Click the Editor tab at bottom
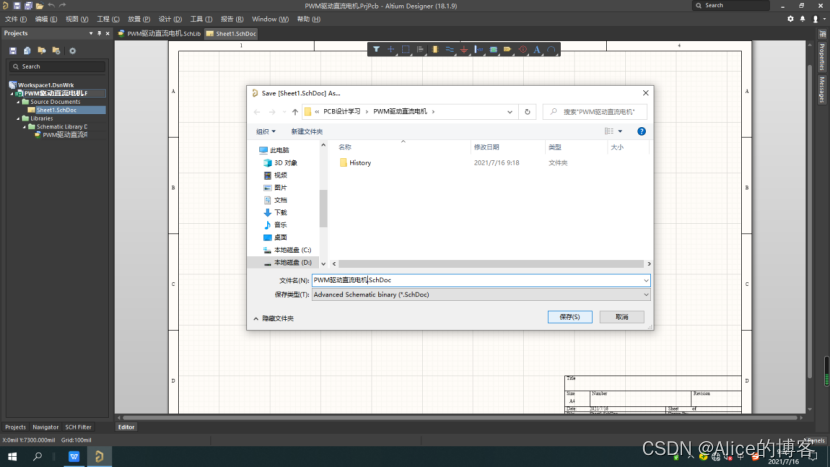 click(126, 427)
